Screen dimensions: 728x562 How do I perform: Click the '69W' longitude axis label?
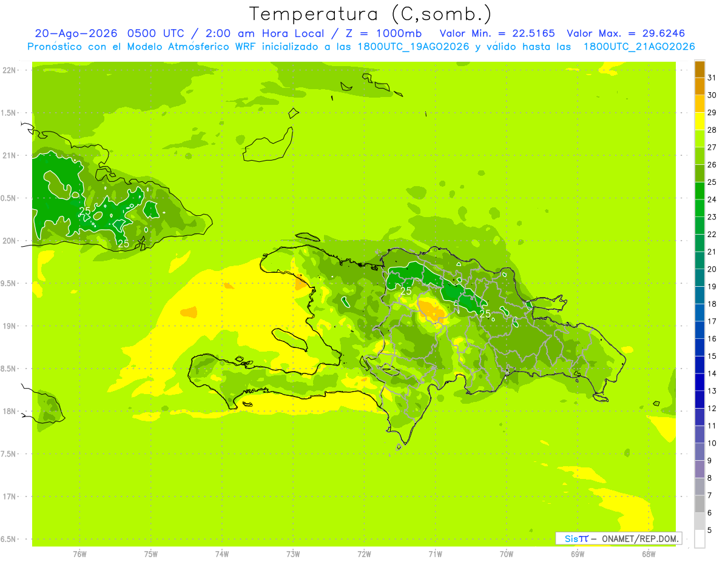click(x=578, y=554)
